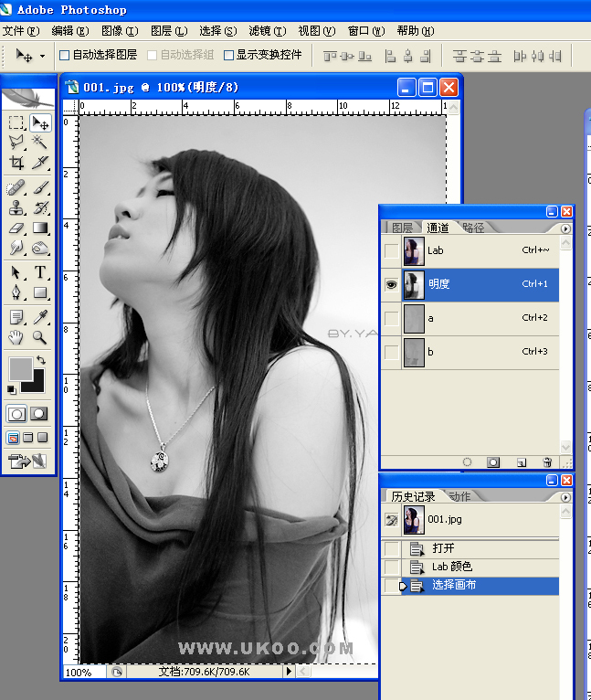Open the 滤镜 menu

[x=267, y=31]
